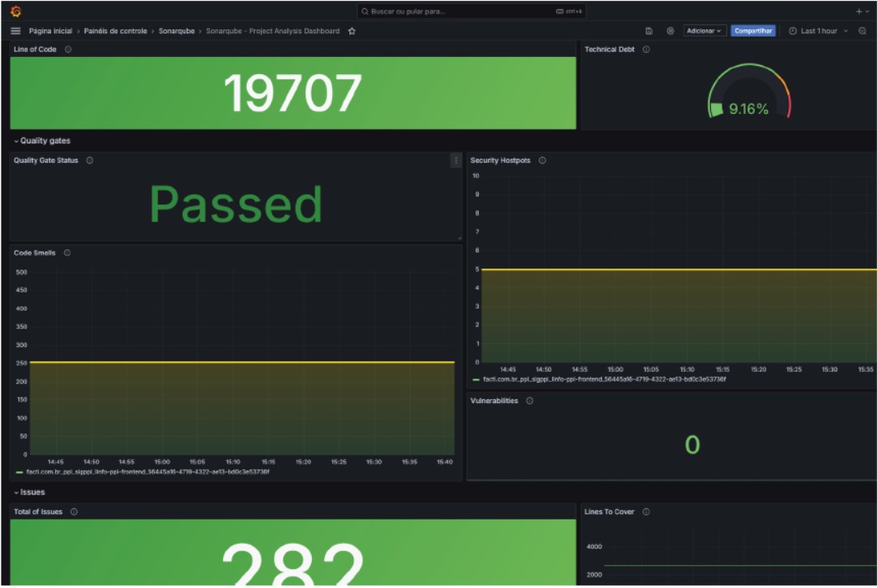This screenshot has height=588, width=877.
Task: Open the Quality Gate Status panel menu
Action: click(455, 160)
